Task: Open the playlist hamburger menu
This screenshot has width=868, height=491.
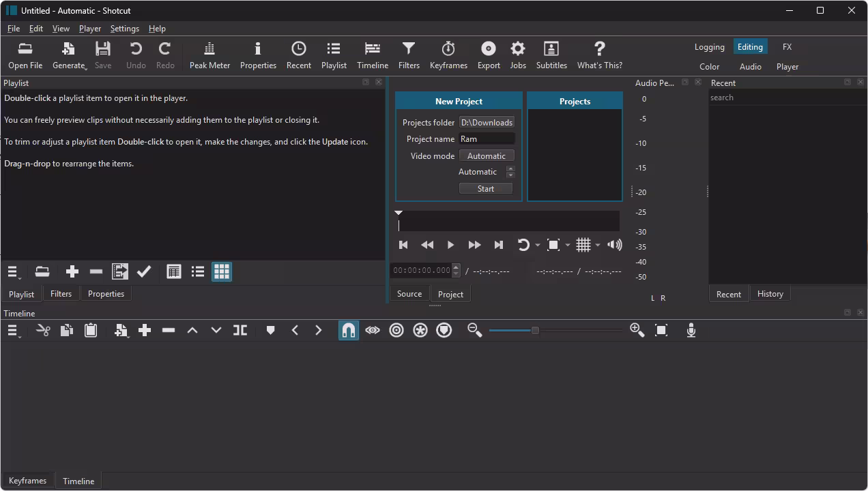Action: (x=14, y=272)
